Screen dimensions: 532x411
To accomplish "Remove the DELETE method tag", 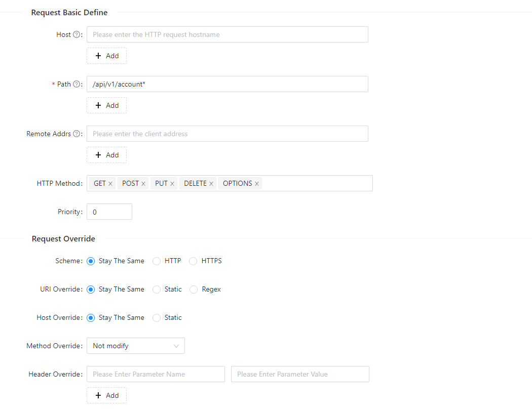I will [x=211, y=184].
